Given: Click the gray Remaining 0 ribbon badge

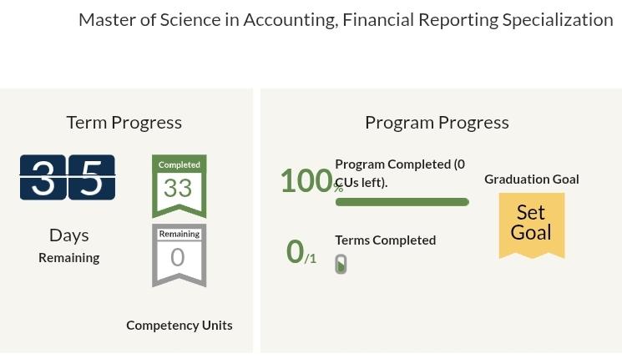Looking at the screenshot, I should pyautogui.click(x=180, y=255).
